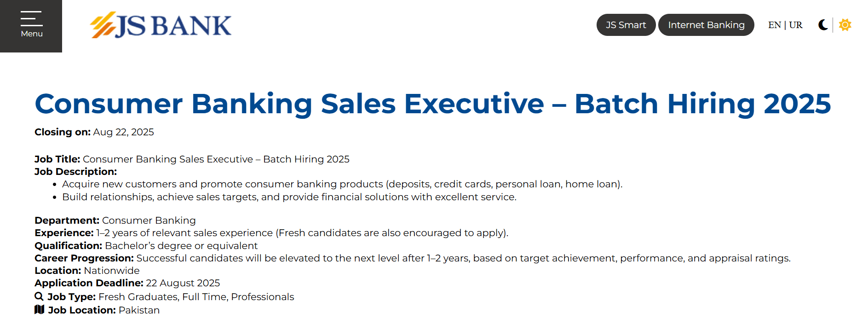This screenshot has height=319, width=868.
Task: Open the hamburger Menu
Action: tap(31, 25)
